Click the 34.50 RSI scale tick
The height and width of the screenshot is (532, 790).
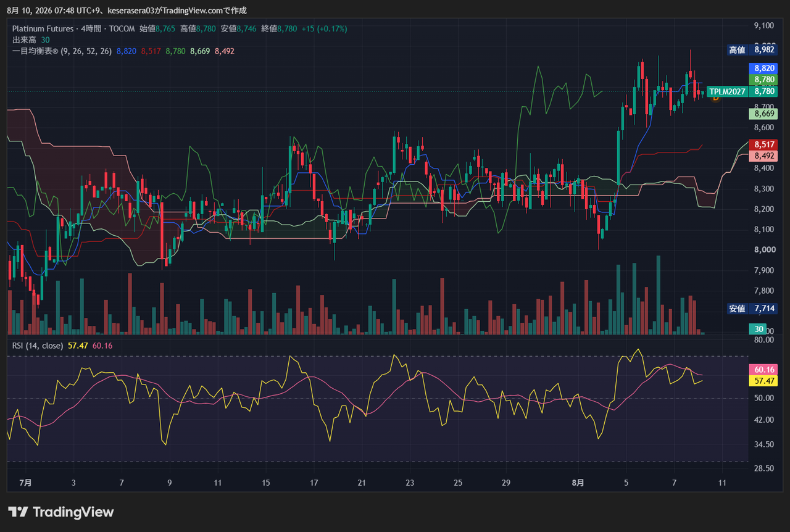click(x=764, y=444)
